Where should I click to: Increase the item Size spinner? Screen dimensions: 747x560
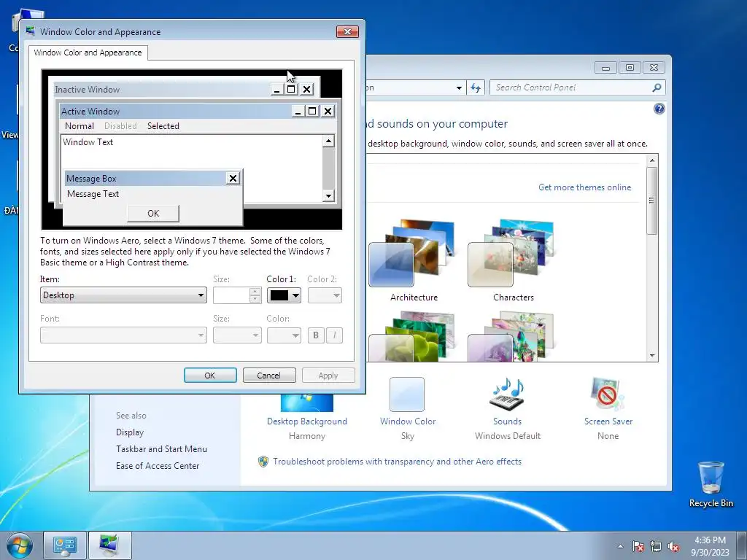coord(255,292)
